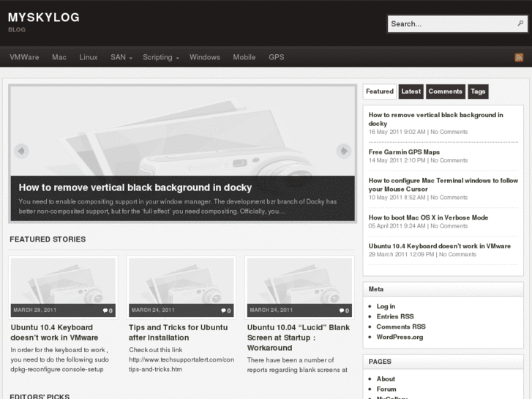Open boot Mac OS X Verbose Mode post
The width and height of the screenshot is (532, 399).
tap(428, 217)
